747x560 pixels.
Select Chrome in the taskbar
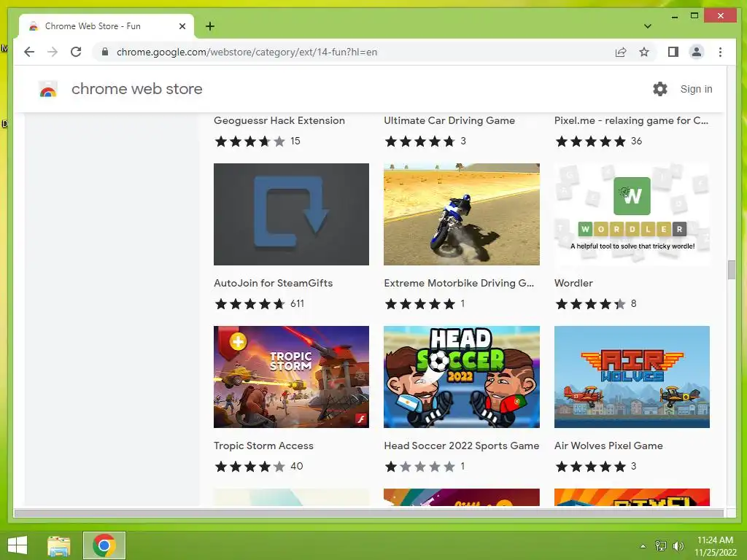coord(104,545)
